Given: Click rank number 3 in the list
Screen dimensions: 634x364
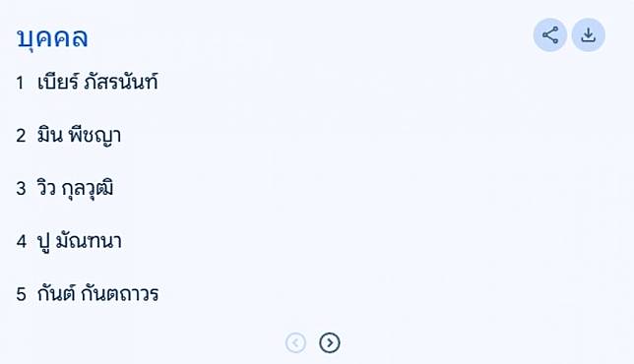Looking at the screenshot, I should 21,188.
